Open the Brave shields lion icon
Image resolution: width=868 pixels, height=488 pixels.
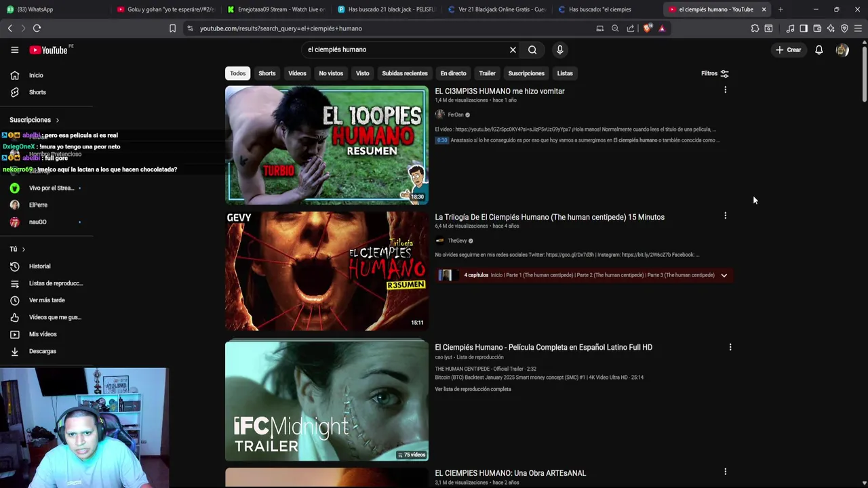[x=648, y=28]
